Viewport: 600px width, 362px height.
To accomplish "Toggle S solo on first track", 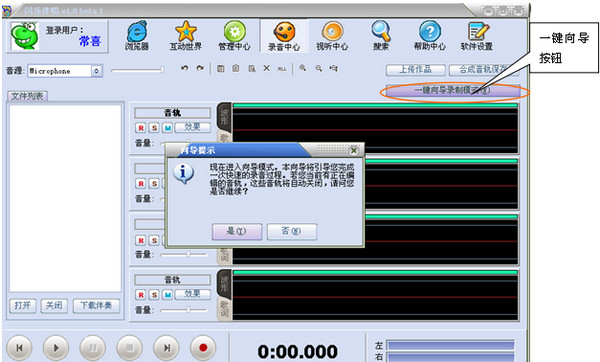I will (x=154, y=127).
